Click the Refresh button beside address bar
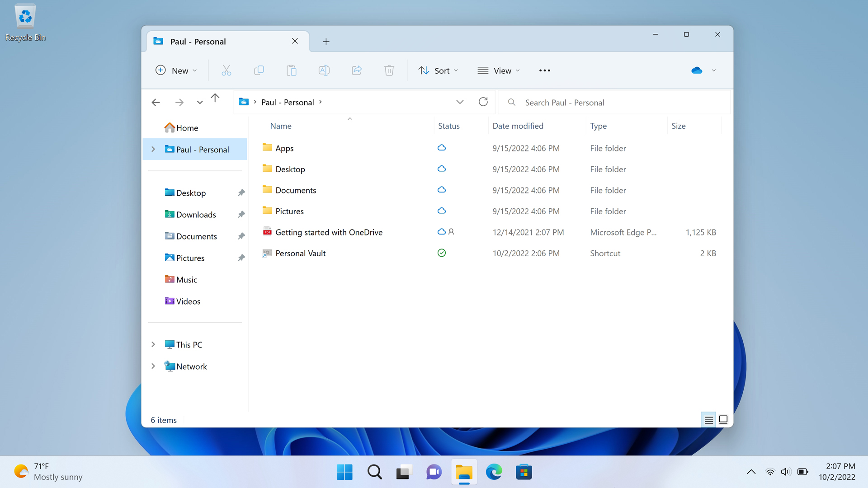 483,102
